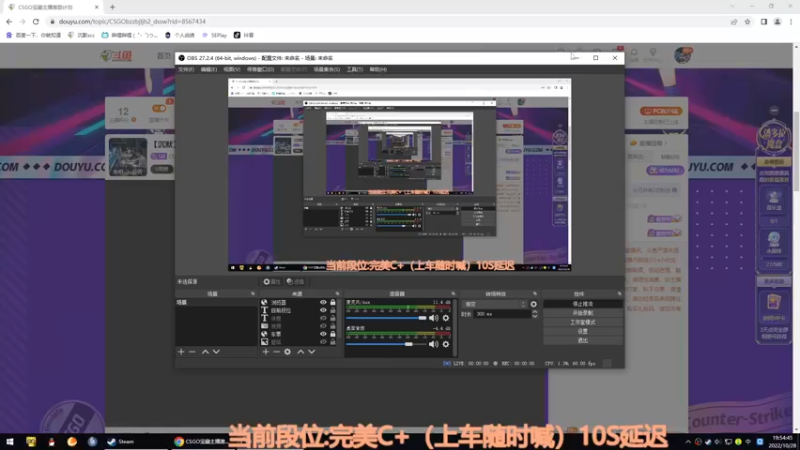Open microphone audio track settings gear
Screen dimensions: 800x450
446,318
